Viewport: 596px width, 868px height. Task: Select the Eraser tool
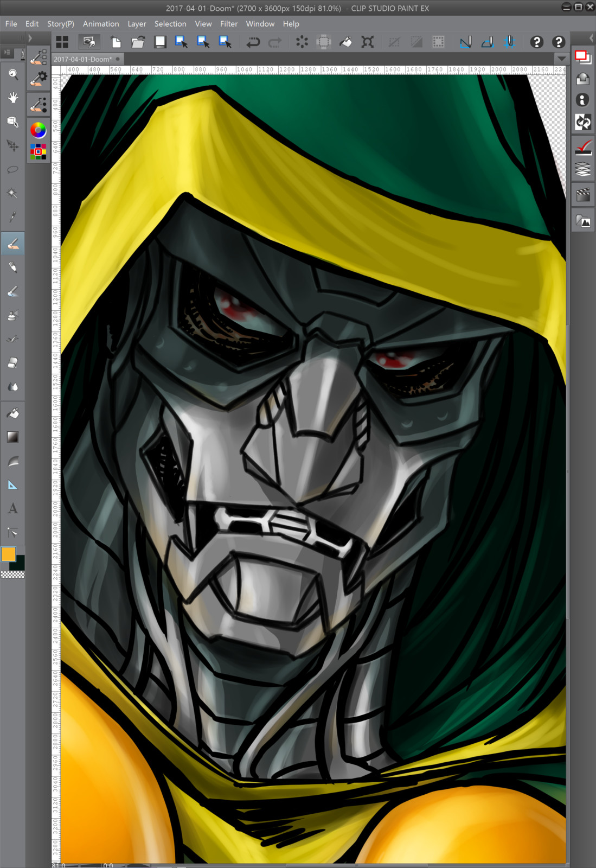pyautogui.click(x=13, y=363)
